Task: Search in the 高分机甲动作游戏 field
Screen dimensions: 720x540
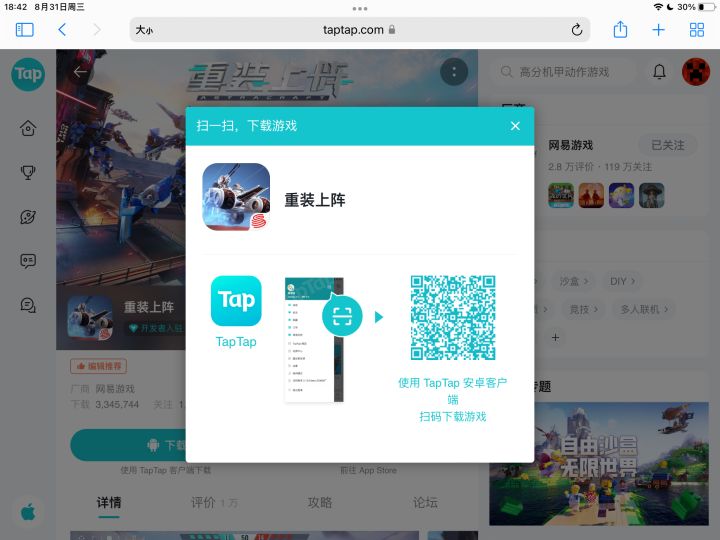Action: point(564,72)
